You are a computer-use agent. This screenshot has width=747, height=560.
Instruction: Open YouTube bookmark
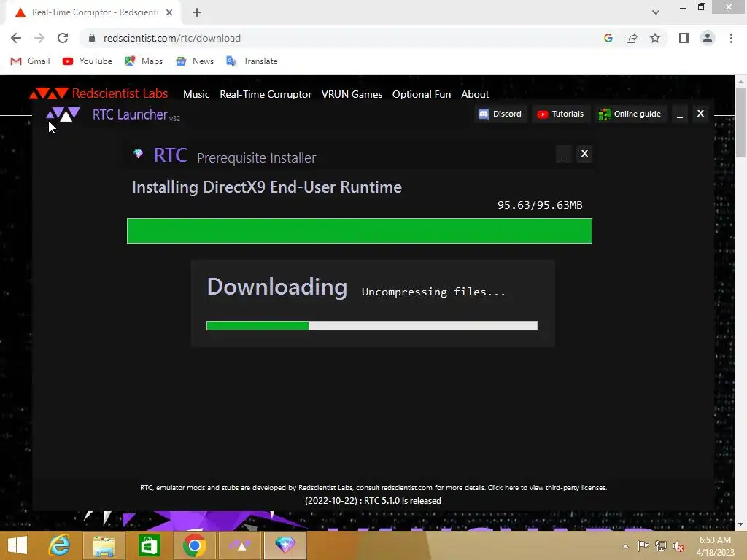pos(88,61)
